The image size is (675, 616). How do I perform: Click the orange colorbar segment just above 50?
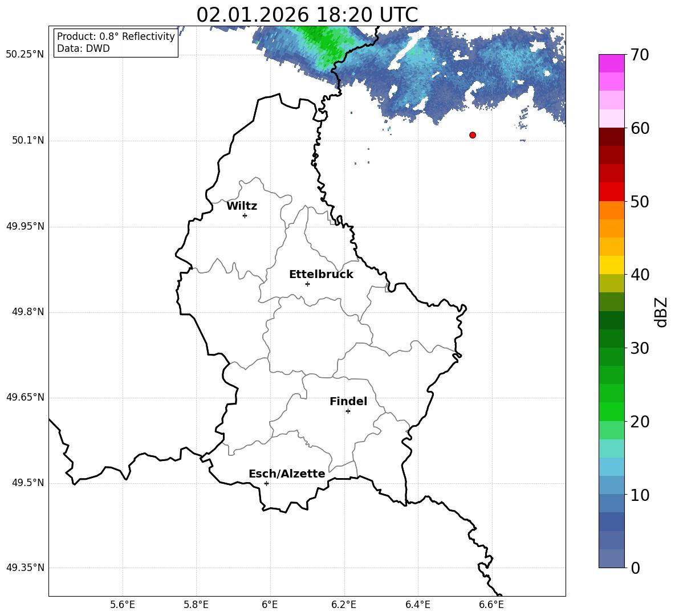(612, 210)
